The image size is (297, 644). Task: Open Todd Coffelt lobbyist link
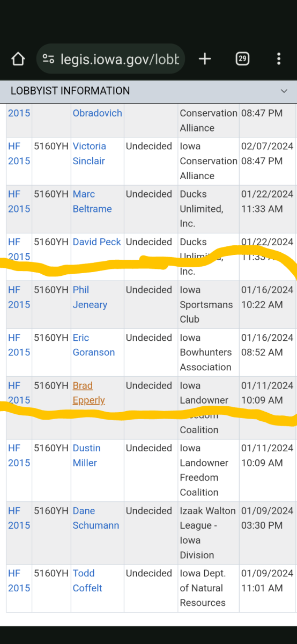point(87,581)
